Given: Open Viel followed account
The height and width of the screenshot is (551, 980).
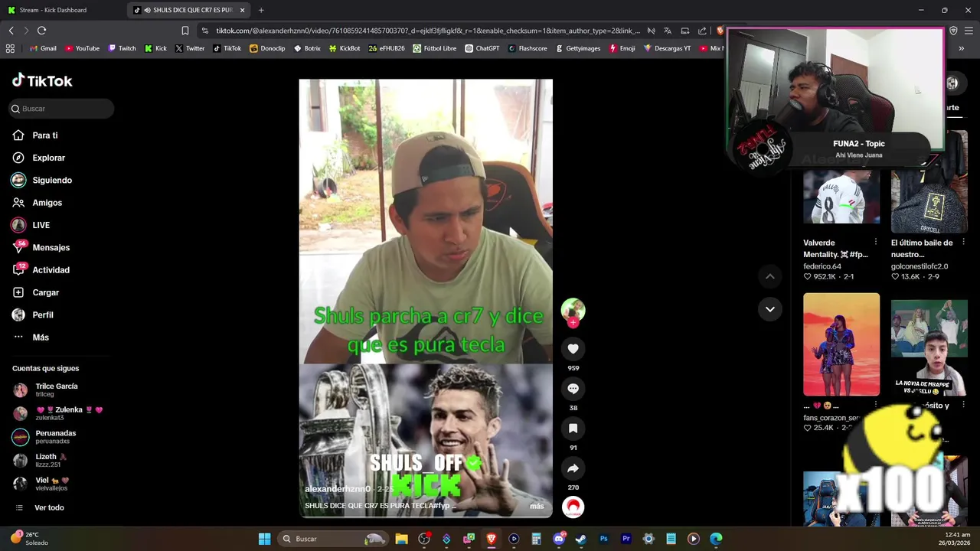Looking at the screenshot, I should coord(51,484).
